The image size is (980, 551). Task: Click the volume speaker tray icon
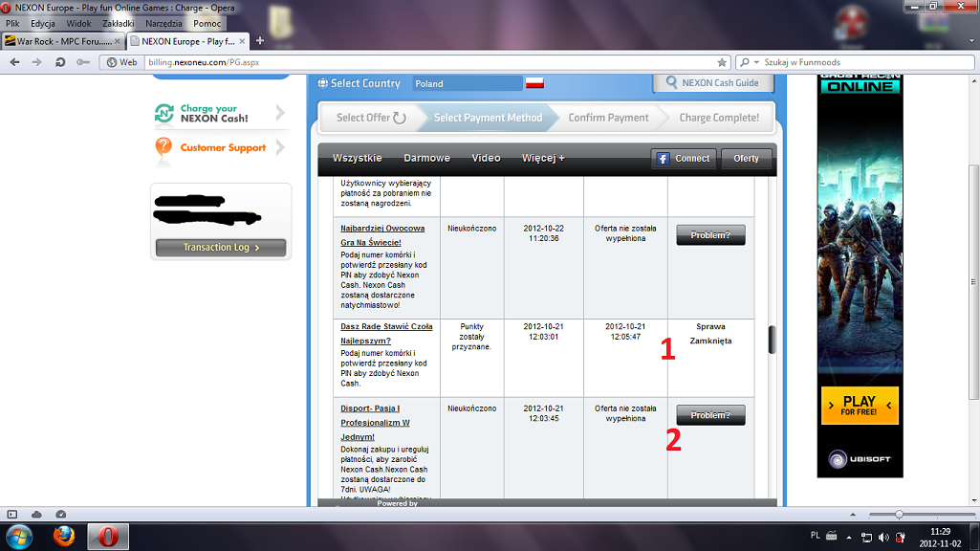point(883,538)
